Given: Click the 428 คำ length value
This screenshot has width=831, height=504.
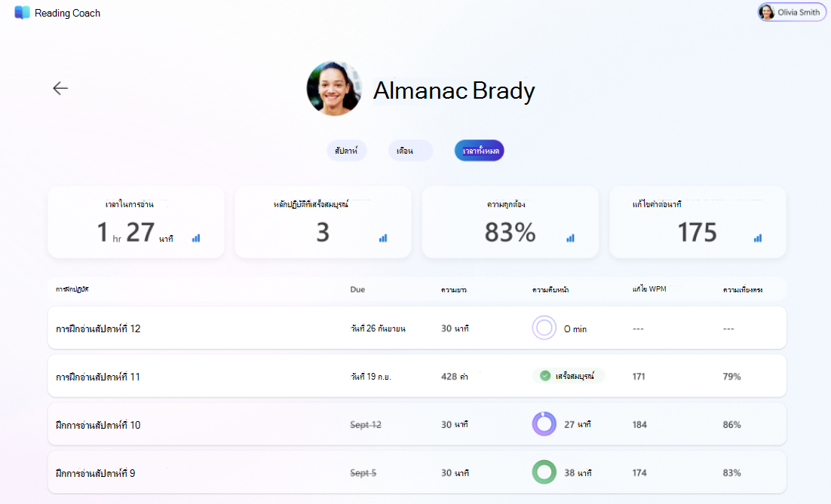Looking at the screenshot, I should pos(455,377).
